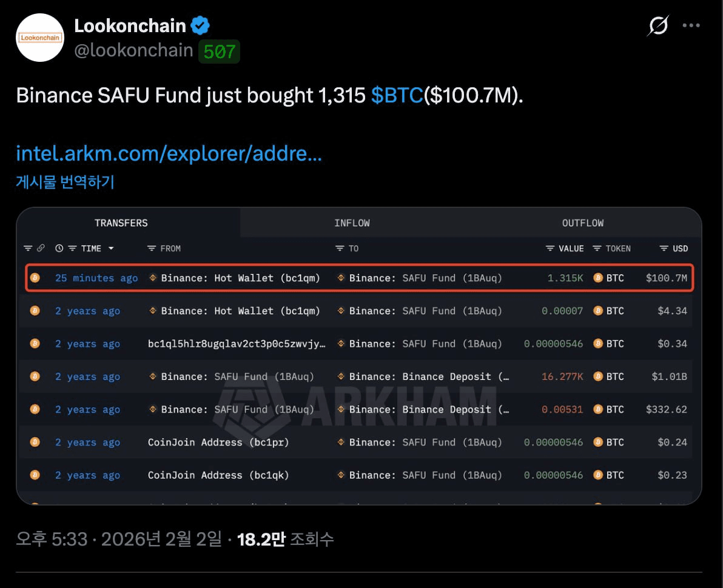Click the BTC token icon in $1.01B row
Screen dimensions: 723x588
598,376
